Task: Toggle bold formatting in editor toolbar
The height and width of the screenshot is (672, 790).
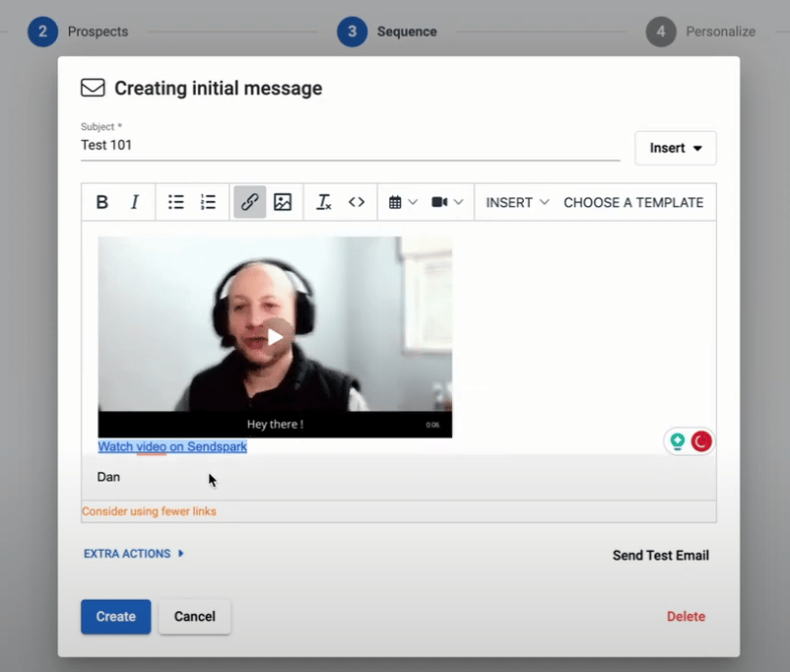Action: coord(102,202)
